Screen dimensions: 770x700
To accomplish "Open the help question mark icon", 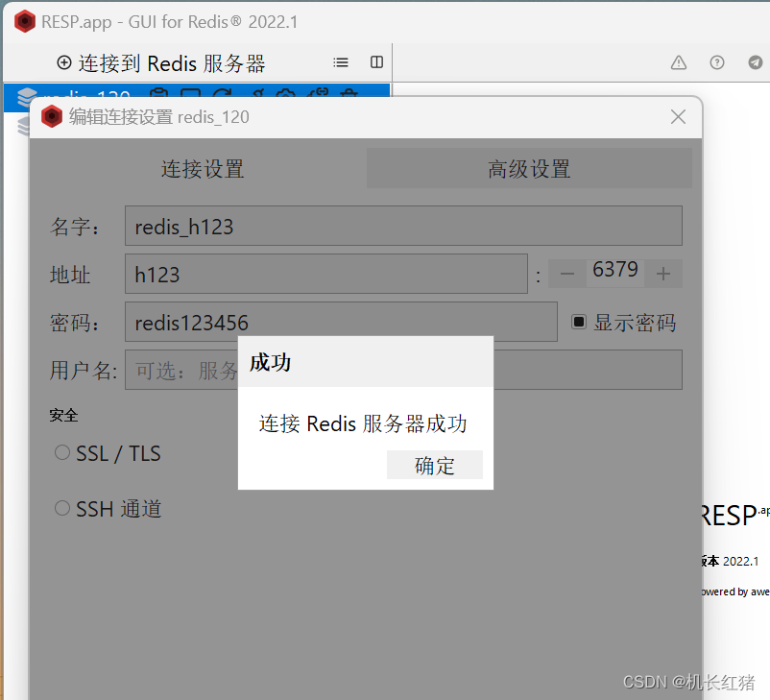I will (x=717, y=62).
